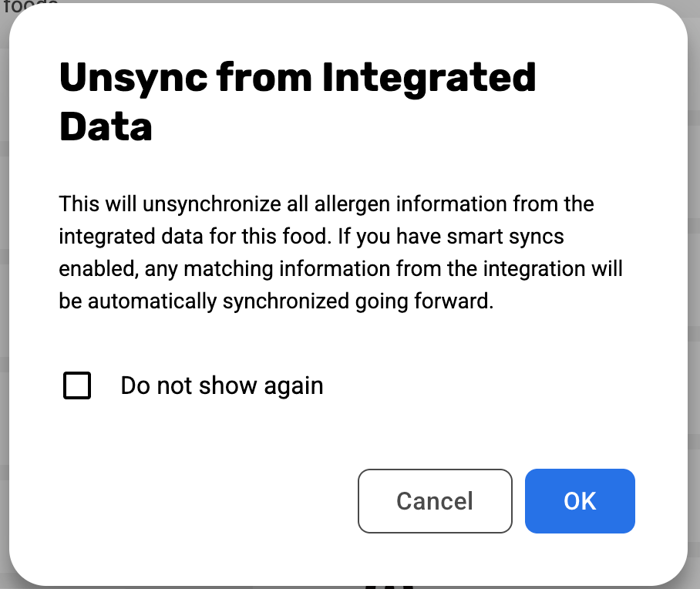This screenshot has width=700, height=589.
Task: Select the outlined Cancel button
Action: [435, 501]
